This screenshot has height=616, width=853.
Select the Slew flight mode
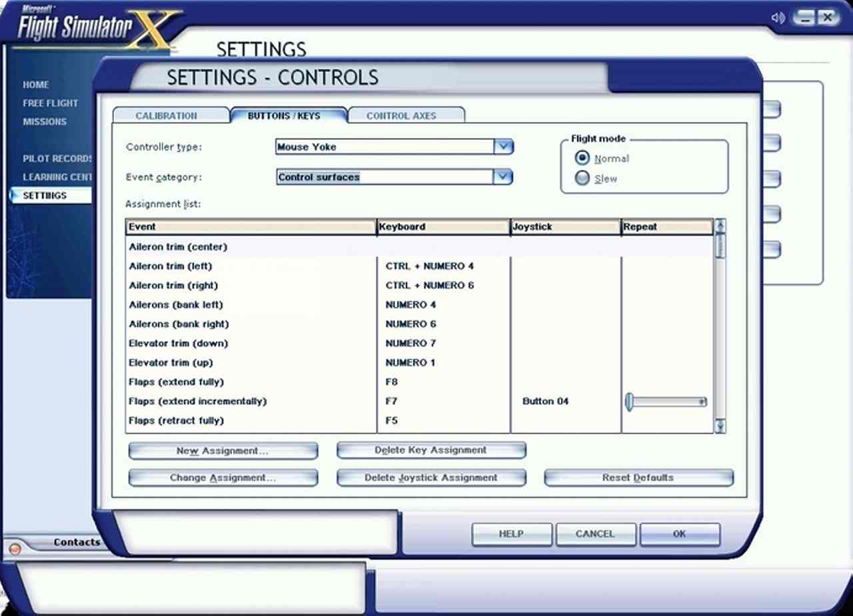coord(582,178)
